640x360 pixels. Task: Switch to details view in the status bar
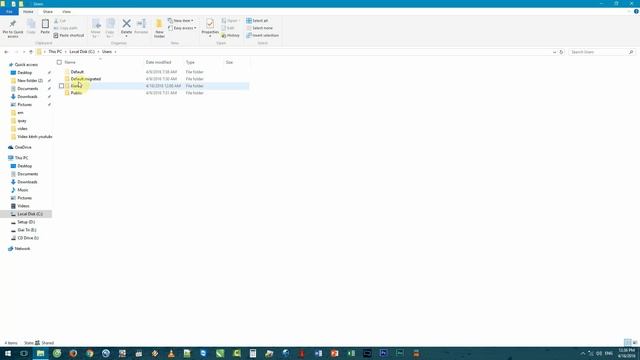pos(627,342)
